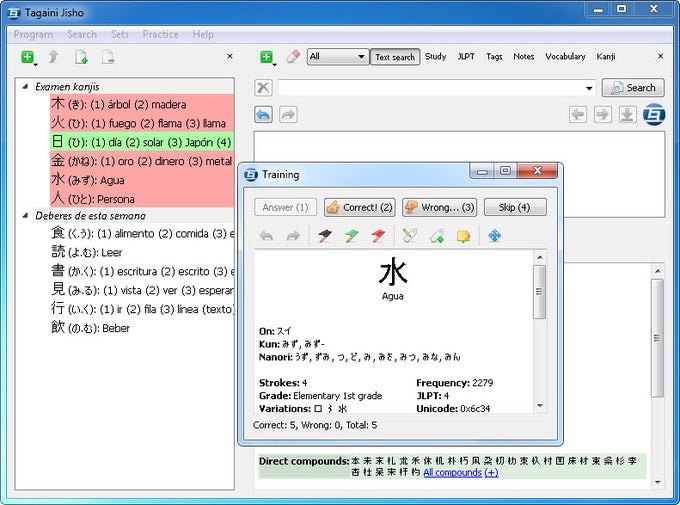
Task: Click the previous result left arrow icon
Action: (x=578, y=115)
